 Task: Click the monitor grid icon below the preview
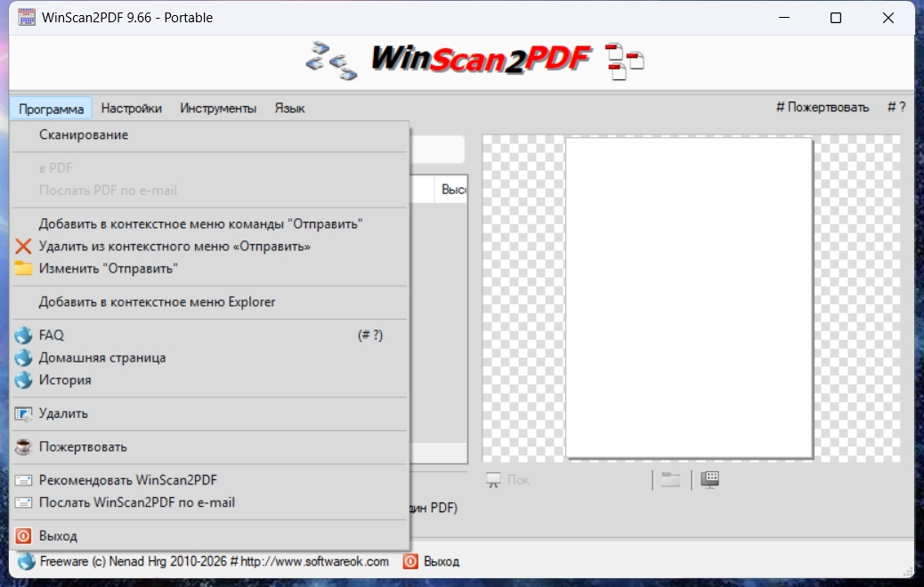[x=710, y=479]
